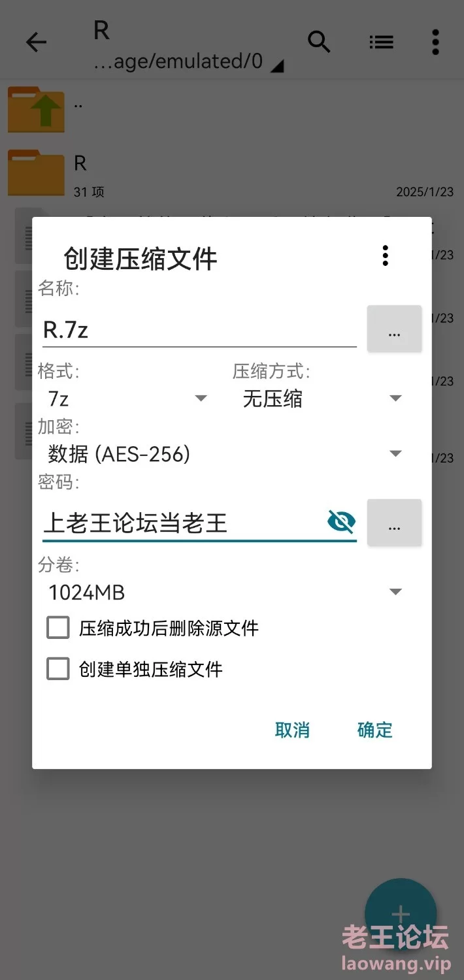Confirm with the 确定 button

[x=375, y=730]
